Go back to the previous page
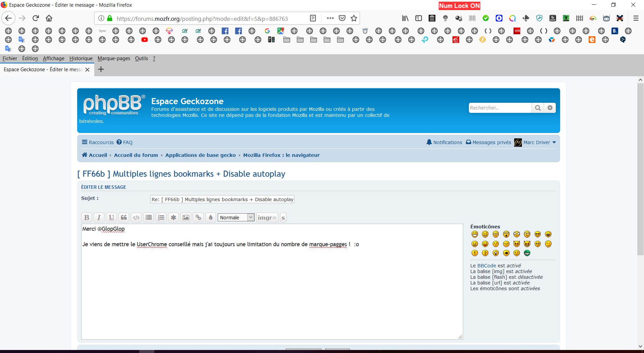This screenshot has height=353, width=644. point(8,18)
